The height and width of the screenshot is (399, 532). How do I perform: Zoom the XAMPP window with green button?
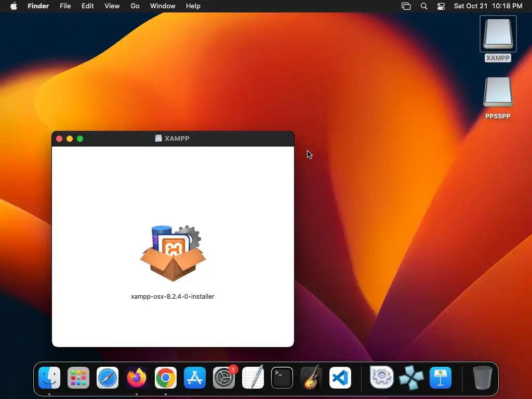(x=80, y=139)
